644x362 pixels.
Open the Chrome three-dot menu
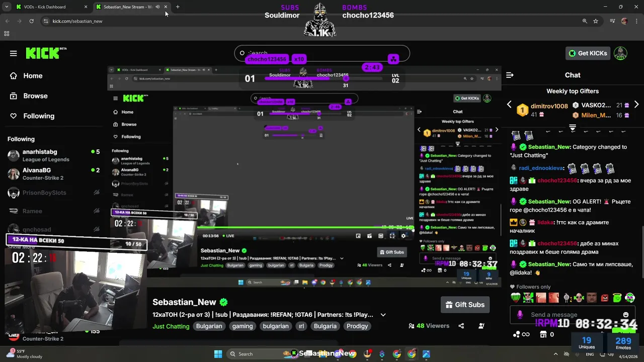636,21
